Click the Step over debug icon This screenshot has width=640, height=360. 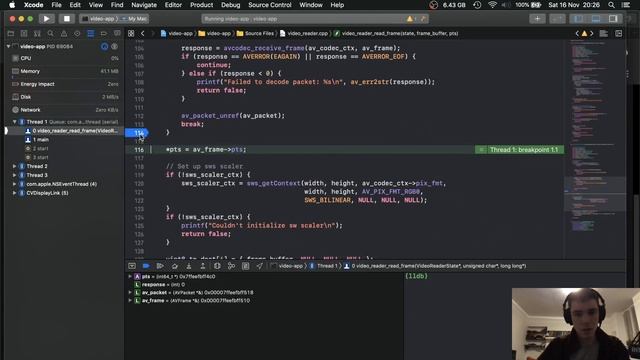[x=175, y=266]
